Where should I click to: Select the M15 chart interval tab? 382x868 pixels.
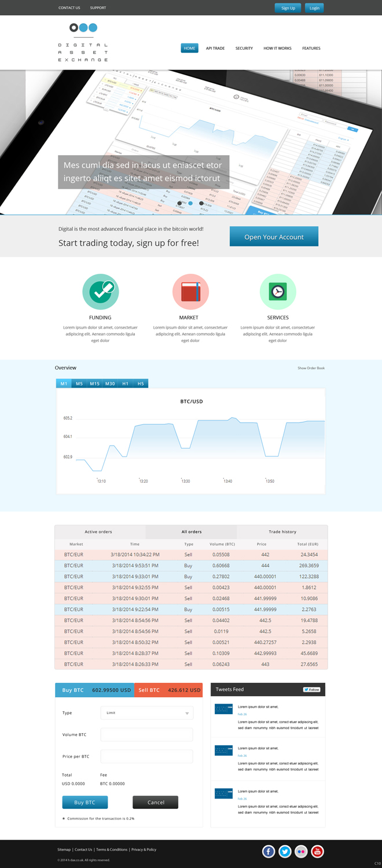pyautogui.click(x=94, y=384)
